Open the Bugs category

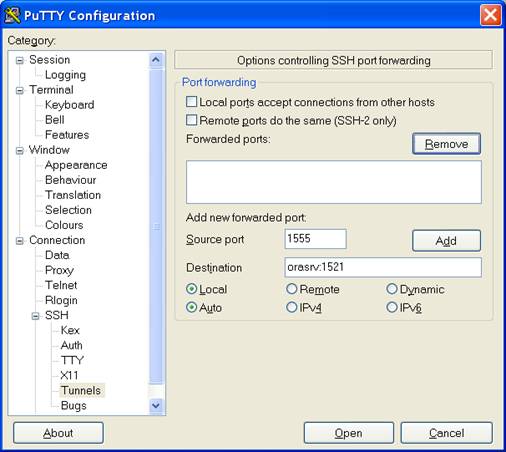[x=74, y=406]
